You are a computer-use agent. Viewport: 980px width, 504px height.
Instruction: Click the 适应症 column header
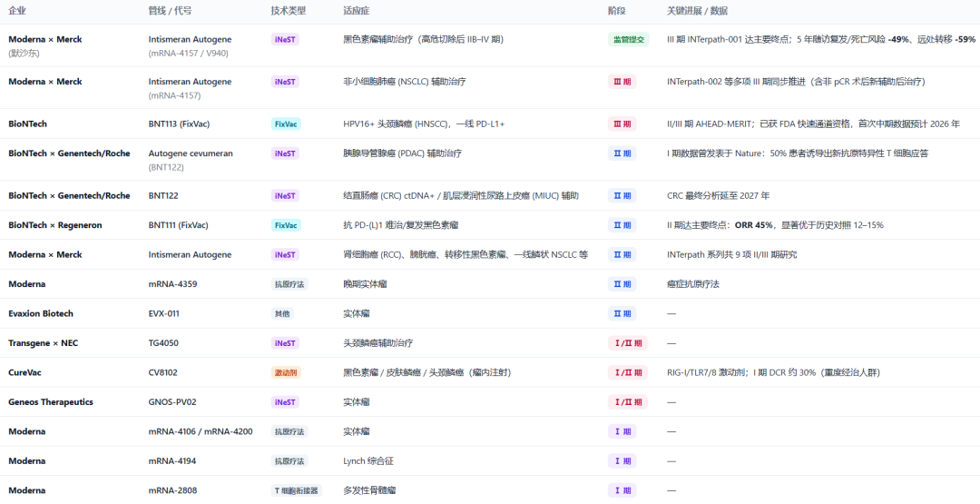point(357,11)
